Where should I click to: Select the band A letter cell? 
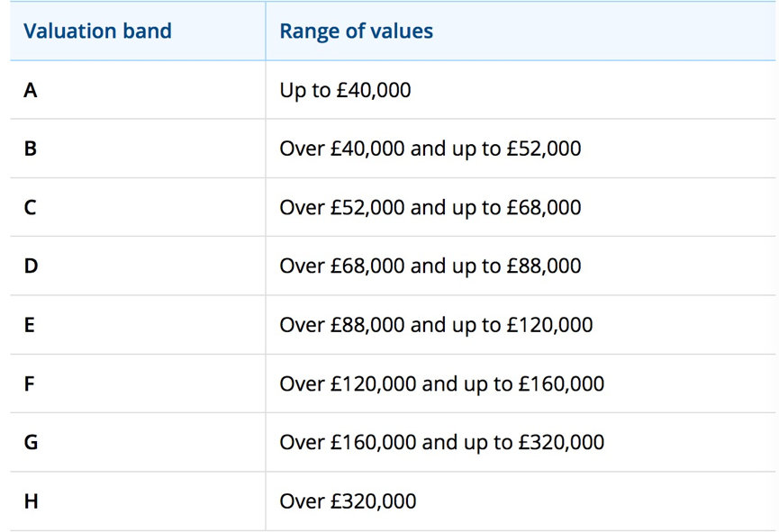pyautogui.click(x=31, y=90)
